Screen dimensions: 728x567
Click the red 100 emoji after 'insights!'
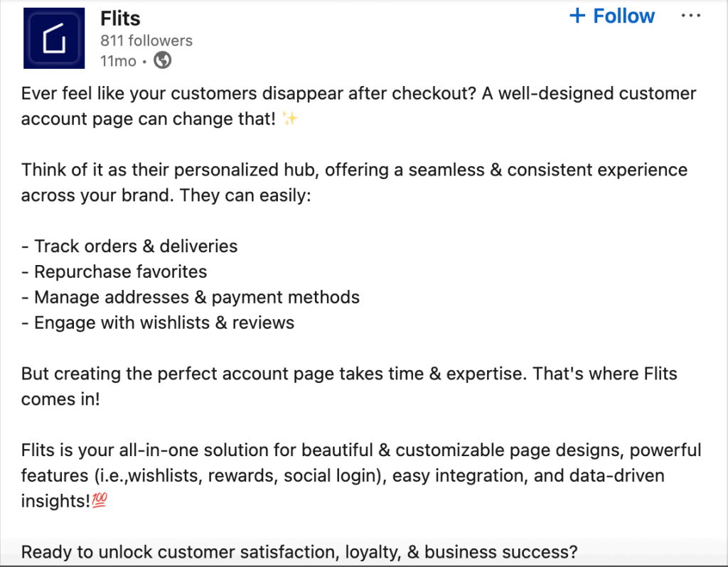tap(99, 502)
